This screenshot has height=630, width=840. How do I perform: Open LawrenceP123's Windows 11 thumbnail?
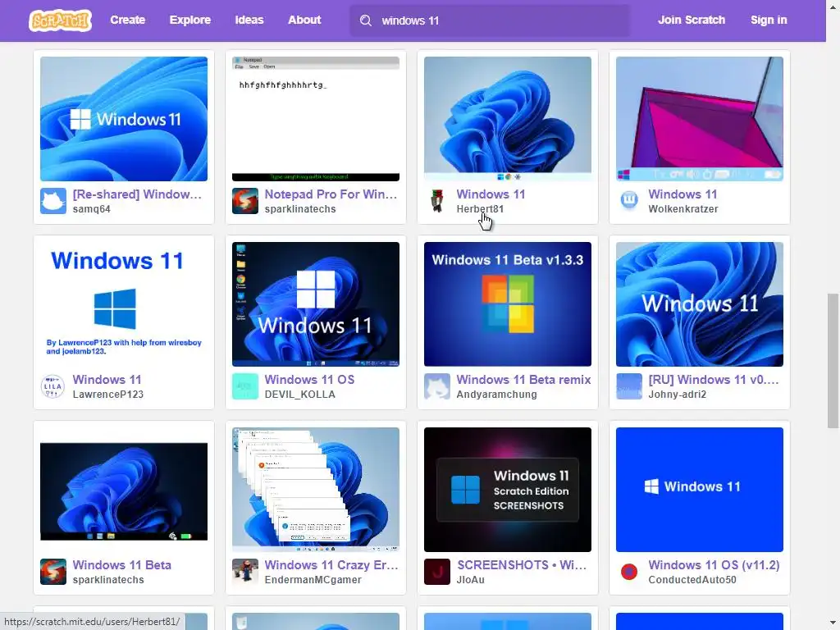[x=124, y=304]
